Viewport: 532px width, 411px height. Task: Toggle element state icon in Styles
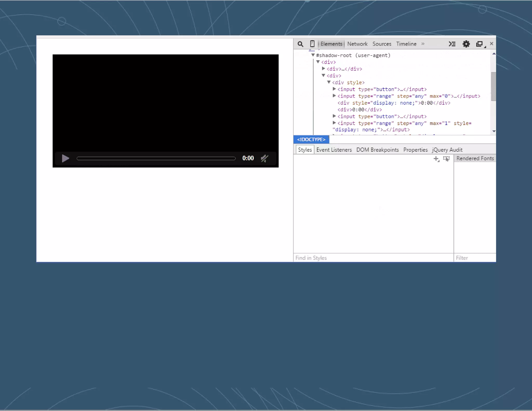(446, 159)
